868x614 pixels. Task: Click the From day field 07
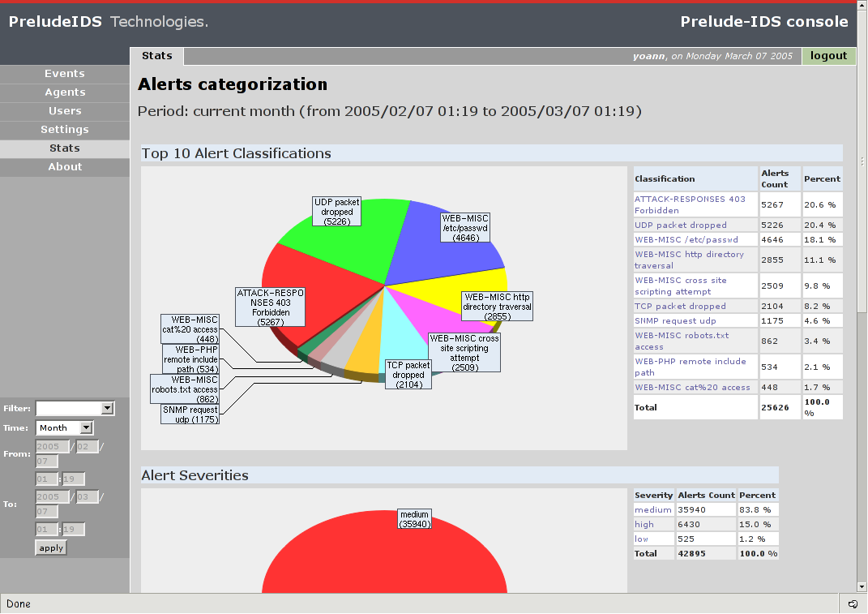tap(46, 461)
